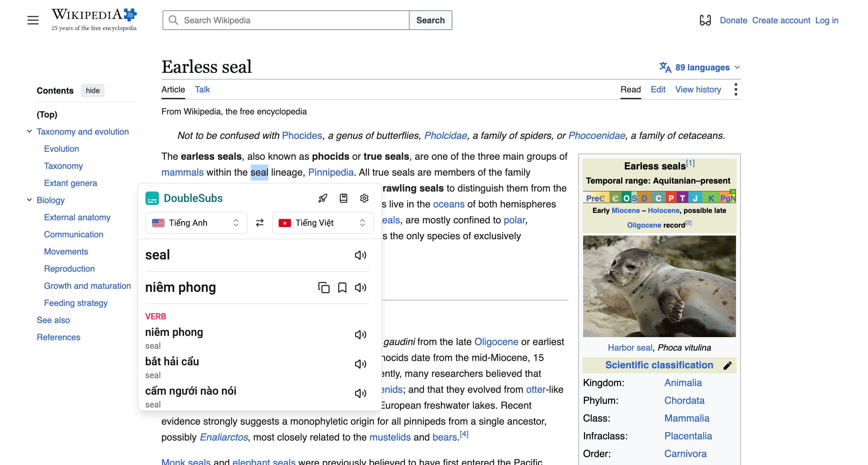Open the Harbor seal photo thumbnail
Screen dimensions: 868x465
click(x=659, y=286)
